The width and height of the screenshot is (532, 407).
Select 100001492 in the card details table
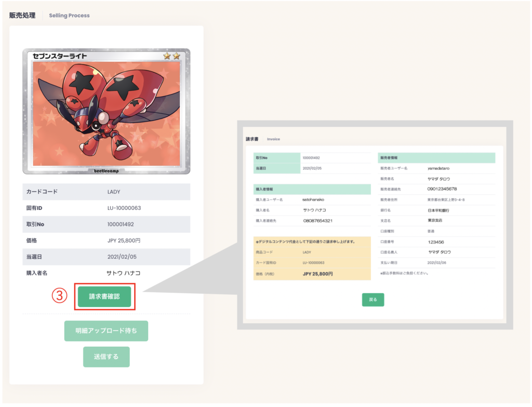(x=121, y=225)
